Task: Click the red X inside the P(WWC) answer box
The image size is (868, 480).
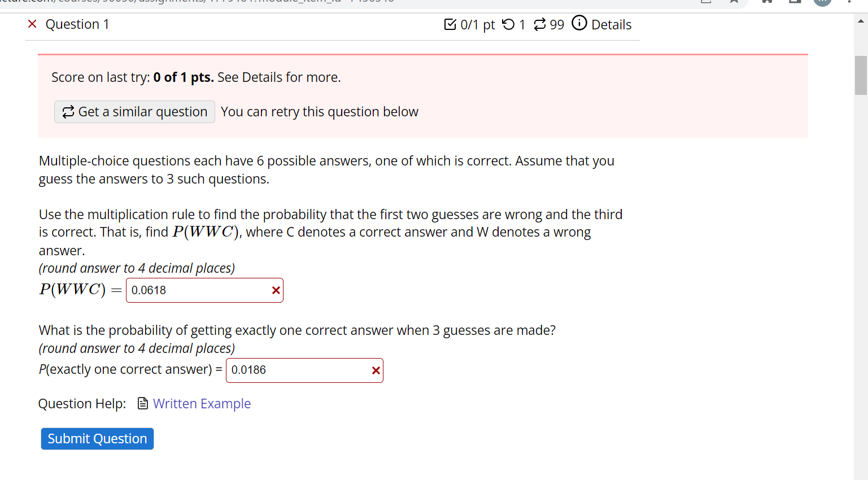Action: 276,290
